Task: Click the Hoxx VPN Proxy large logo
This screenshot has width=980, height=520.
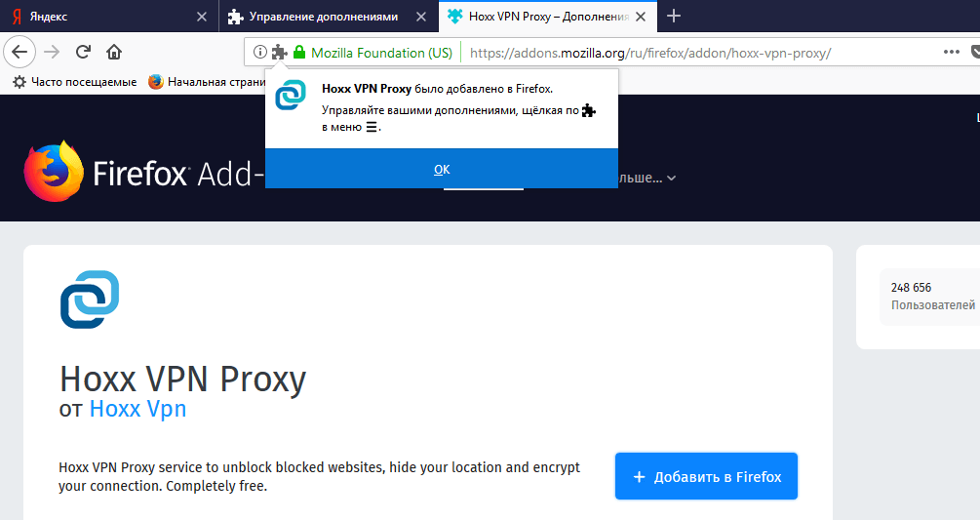Action: coord(90,300)
